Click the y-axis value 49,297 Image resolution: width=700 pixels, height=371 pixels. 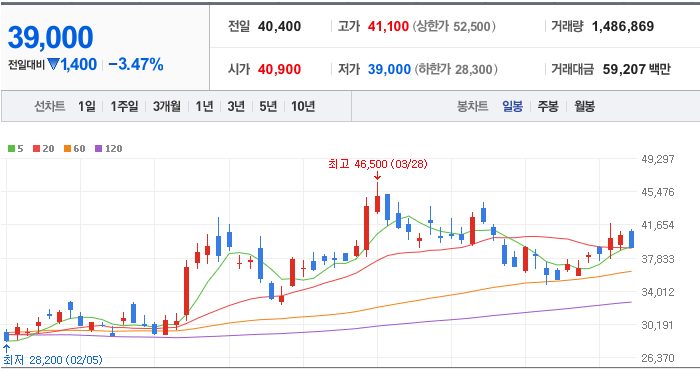658,159
